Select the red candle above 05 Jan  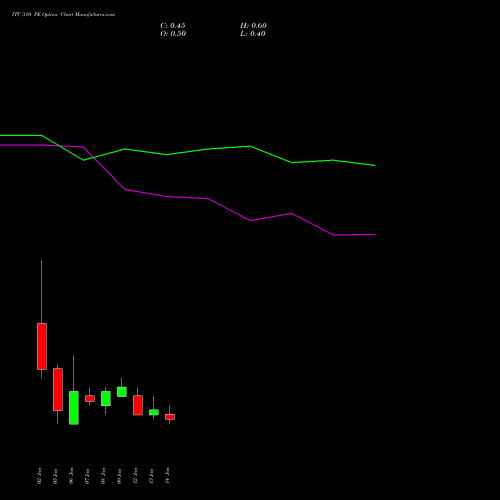(58, 389)
